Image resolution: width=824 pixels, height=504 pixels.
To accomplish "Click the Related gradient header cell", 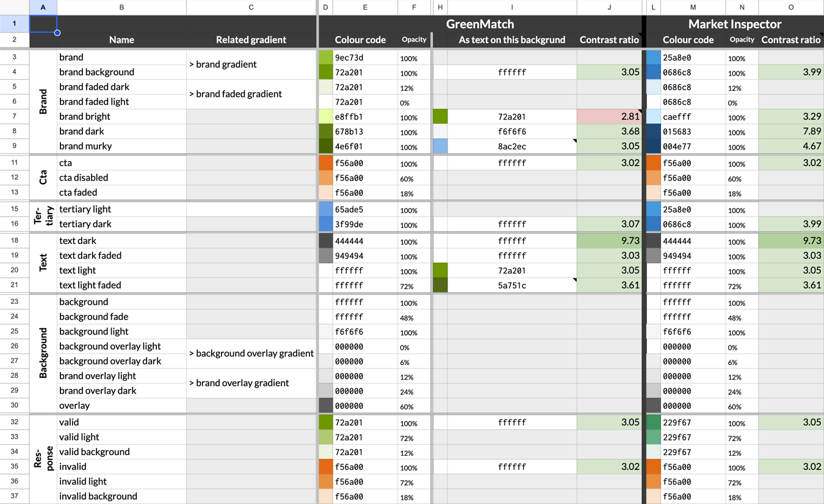I will click(251, 40).
